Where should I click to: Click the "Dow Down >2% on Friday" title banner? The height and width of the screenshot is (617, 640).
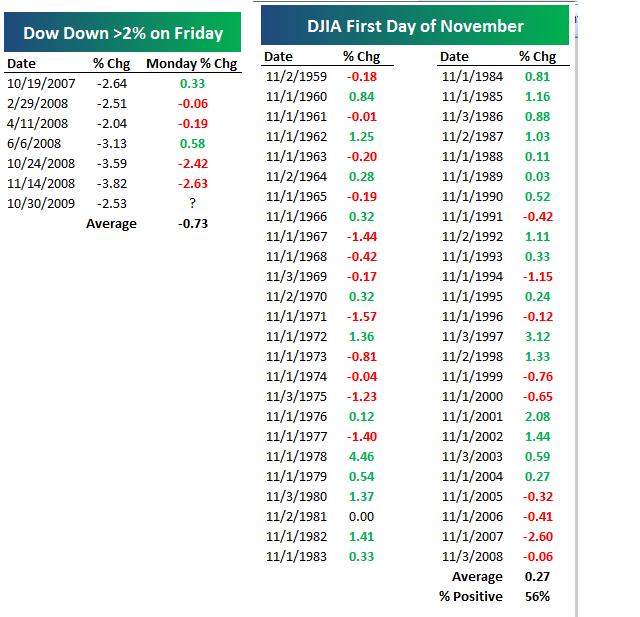[x=122, y=34]
